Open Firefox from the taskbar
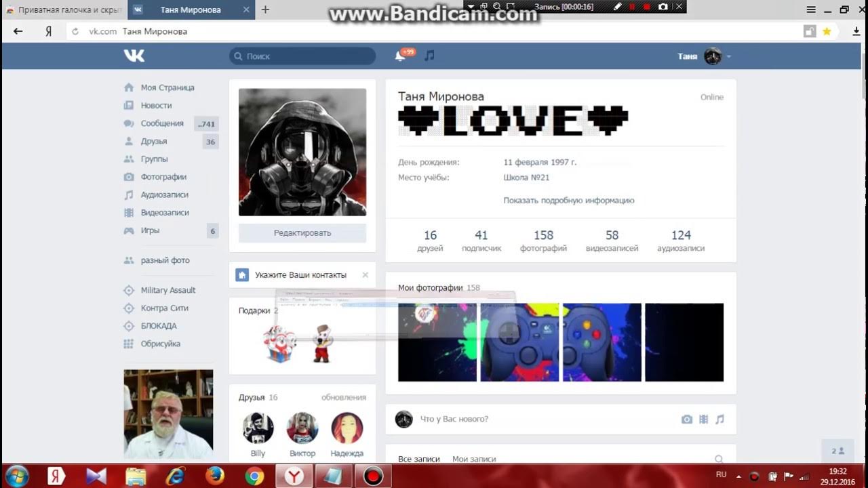The image size is (868, 488). click(214, 476)
